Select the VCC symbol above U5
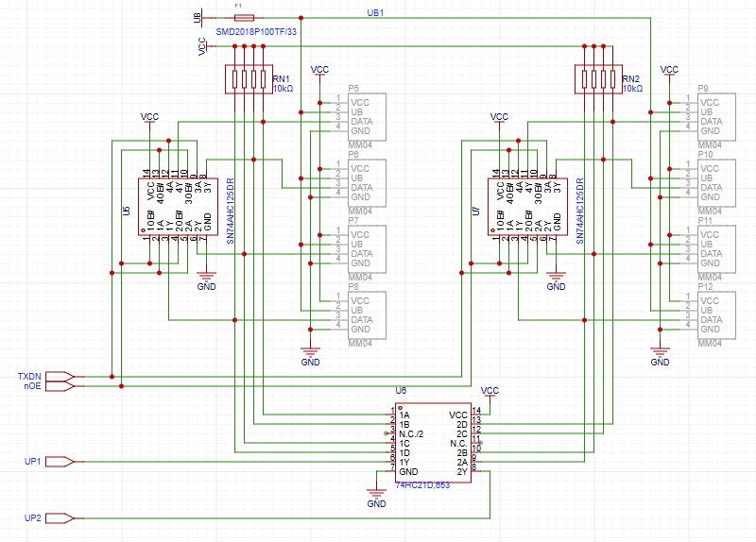 (149, 120)
